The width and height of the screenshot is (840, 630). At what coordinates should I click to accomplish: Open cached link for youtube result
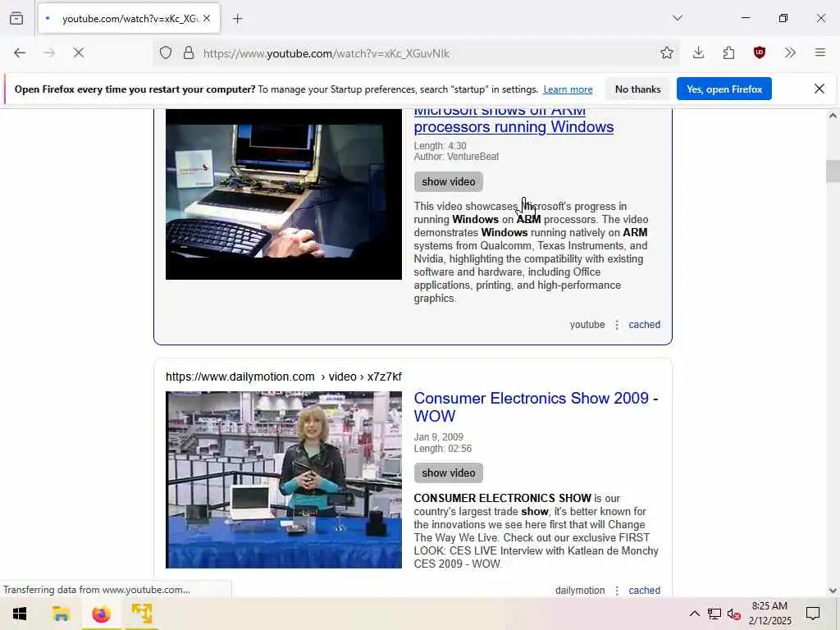[644, 325]
